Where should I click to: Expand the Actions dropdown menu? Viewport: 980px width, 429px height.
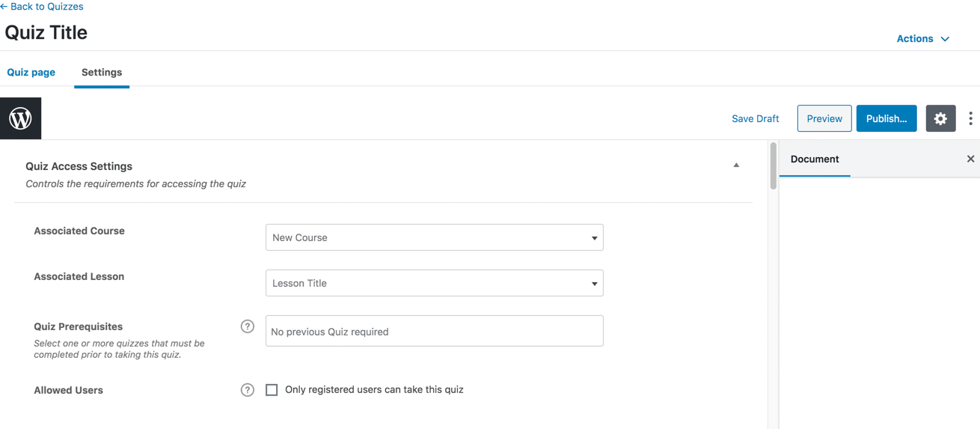tap(922, 39)
